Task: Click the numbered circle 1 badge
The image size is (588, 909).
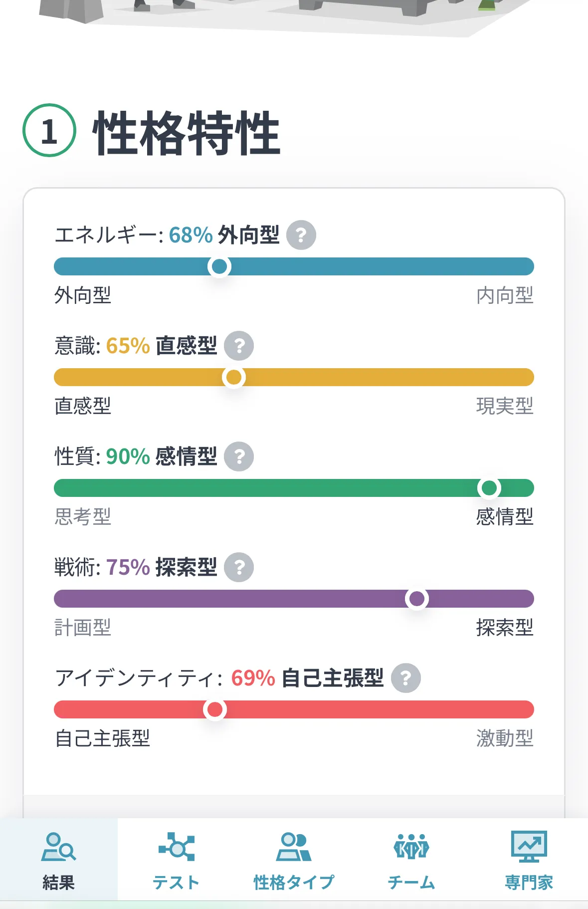Action: [49, 130]
